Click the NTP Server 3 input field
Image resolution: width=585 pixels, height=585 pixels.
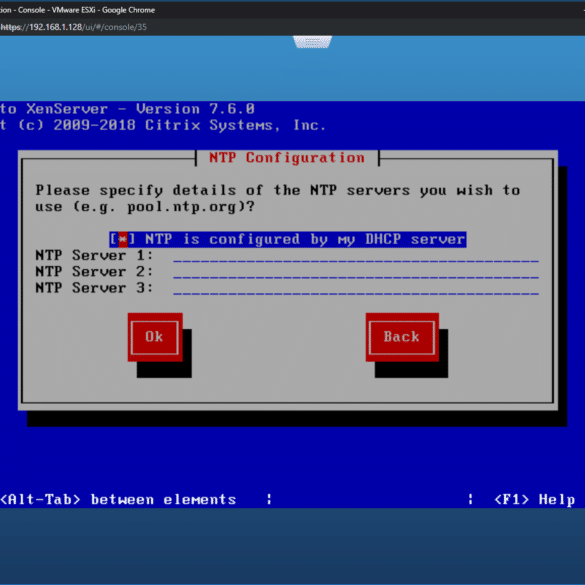(x=356, y=288)
